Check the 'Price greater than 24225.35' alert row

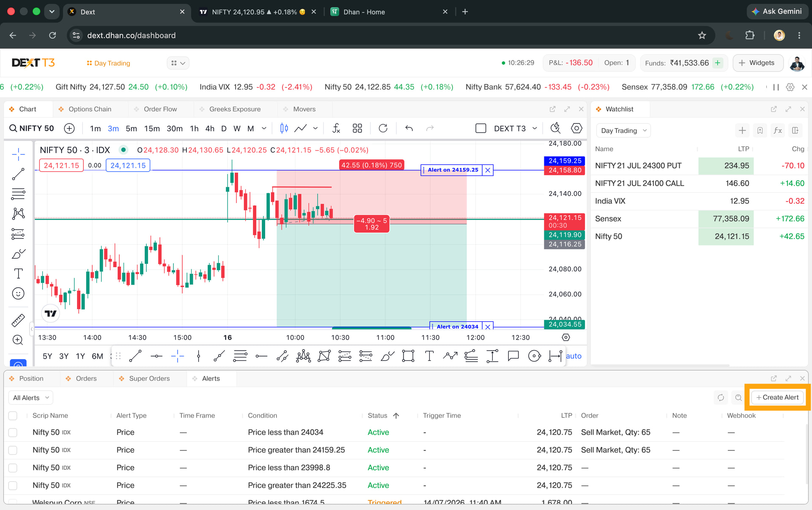click(13, 485)
